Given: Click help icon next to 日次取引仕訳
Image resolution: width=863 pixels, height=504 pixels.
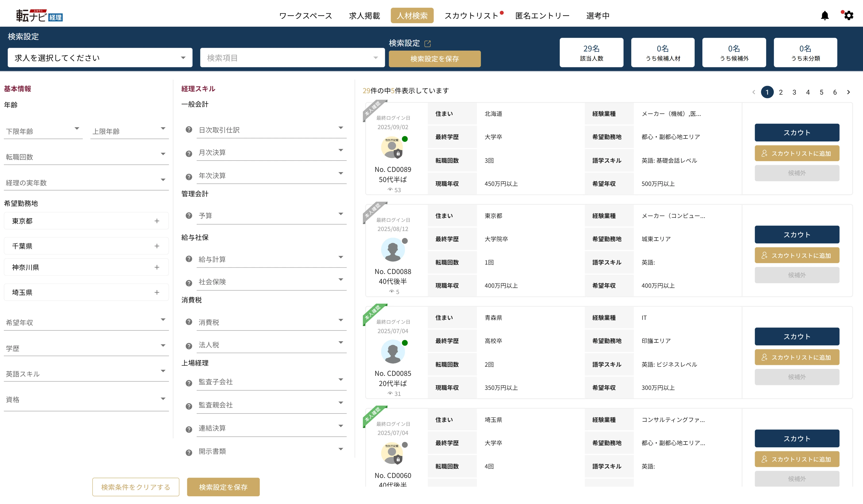Looking at the screenshot, I should (189, 130).
